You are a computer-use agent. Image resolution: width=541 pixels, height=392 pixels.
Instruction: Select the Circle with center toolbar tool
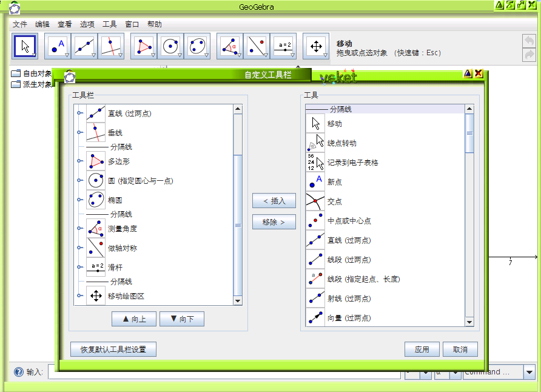(170, 46)
